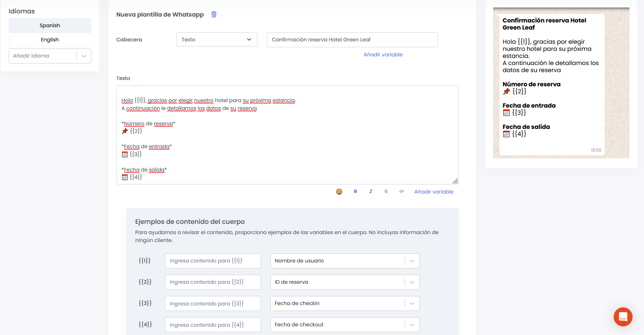Grab the textarea resize handle

455,181
